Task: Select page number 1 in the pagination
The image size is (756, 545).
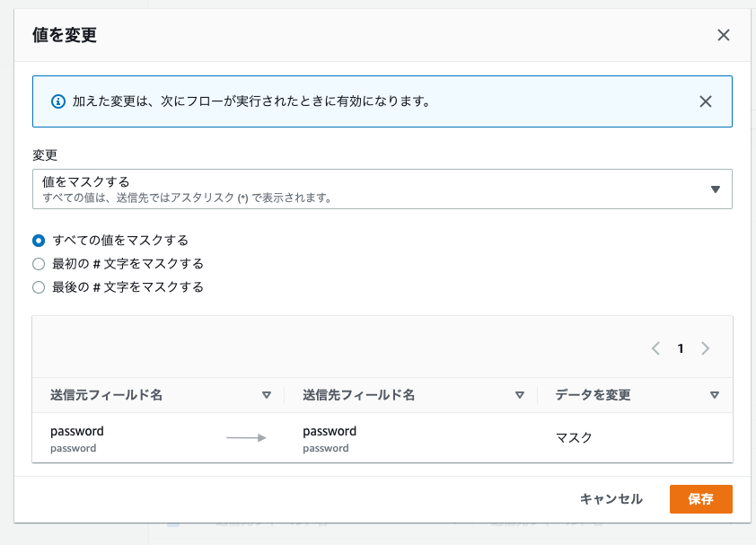Action: tap(681, 348)
